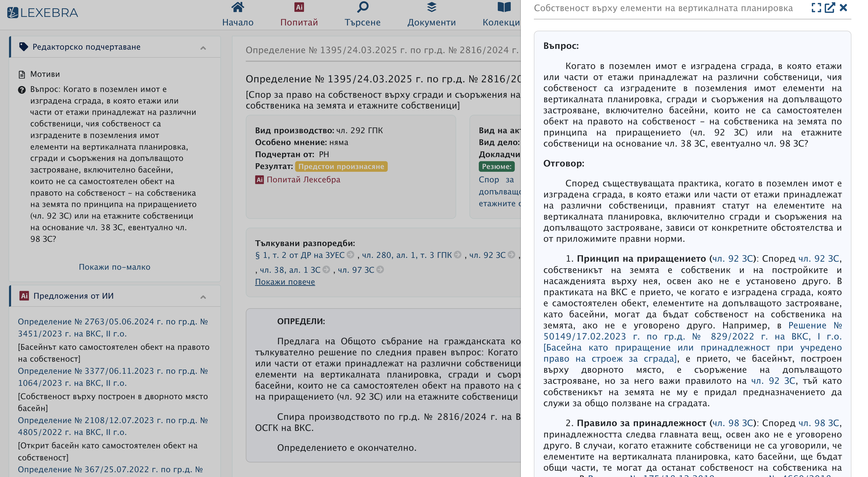
Task: Click the 'Особено мнение: няма' line
Action: click(x=302, y=142)
